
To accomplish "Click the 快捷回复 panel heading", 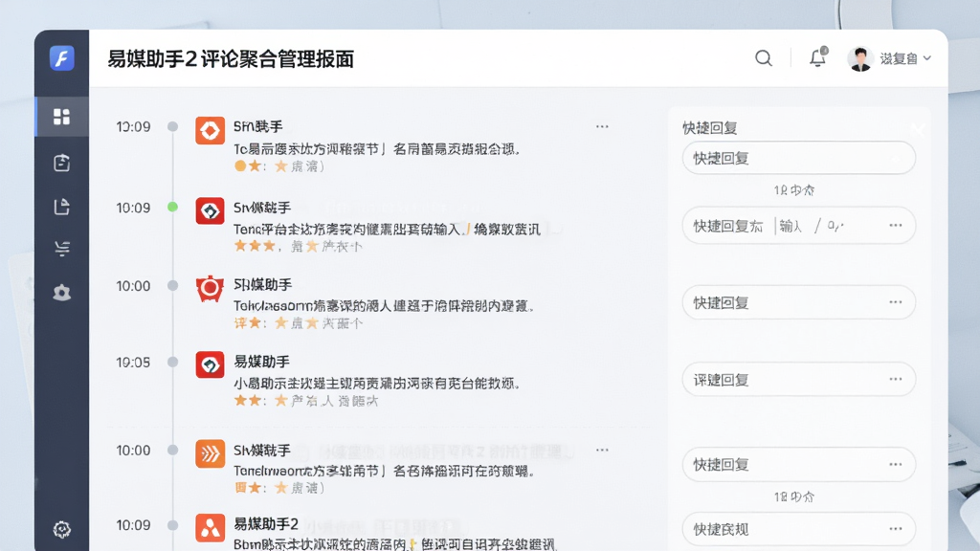I will (709, 128).
